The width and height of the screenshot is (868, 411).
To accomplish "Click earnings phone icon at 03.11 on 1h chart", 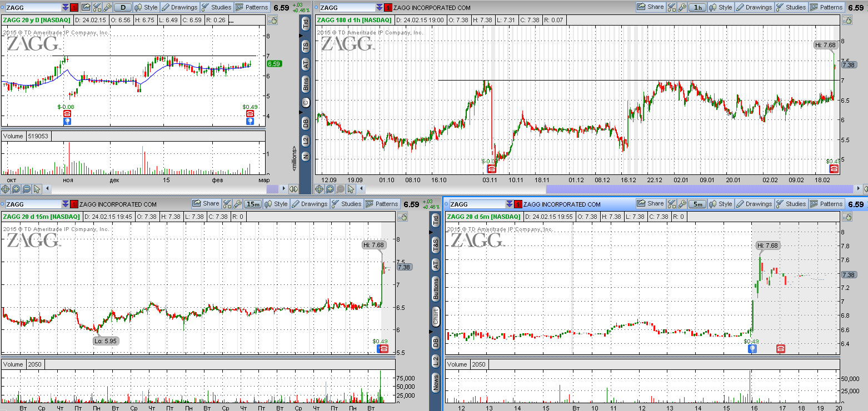I will click(491, 168).
